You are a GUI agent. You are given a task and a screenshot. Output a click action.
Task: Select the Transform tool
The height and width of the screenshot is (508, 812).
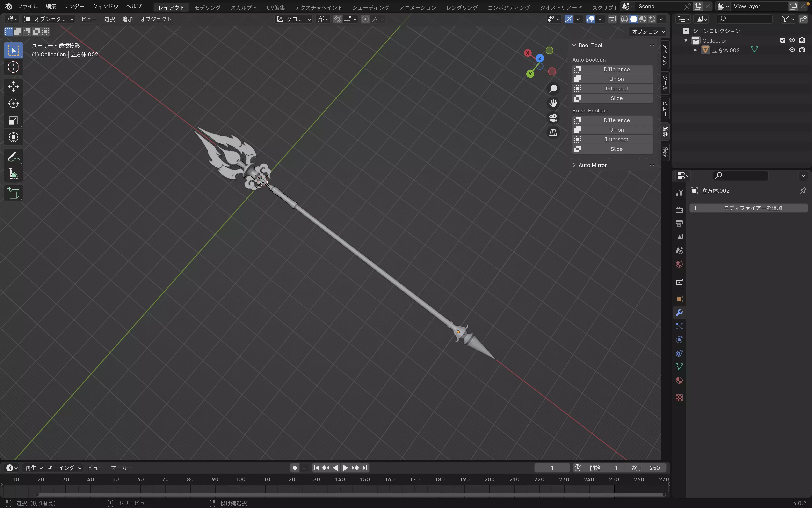[x=14, y=137]
